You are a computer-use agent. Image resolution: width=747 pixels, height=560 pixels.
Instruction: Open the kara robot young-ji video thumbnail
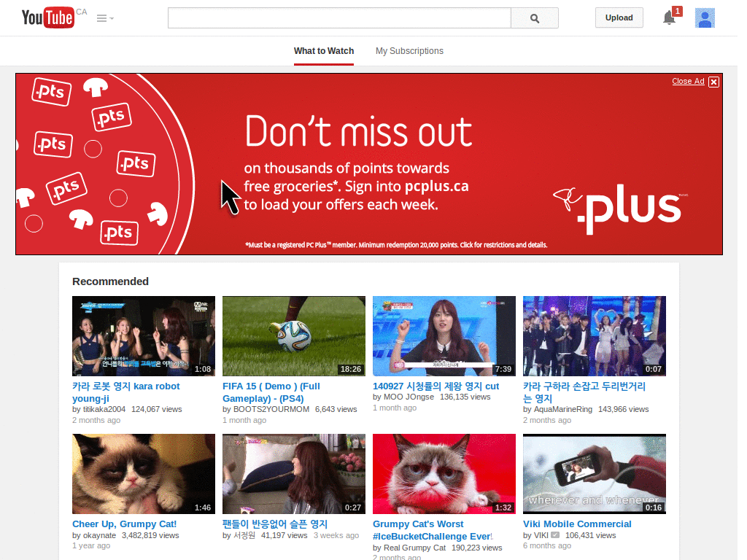coord(144,336)
